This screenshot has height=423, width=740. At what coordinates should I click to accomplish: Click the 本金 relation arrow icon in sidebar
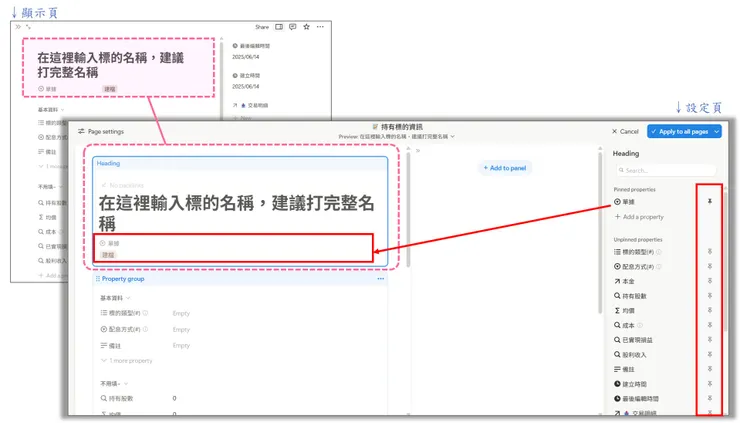point(617,281)
